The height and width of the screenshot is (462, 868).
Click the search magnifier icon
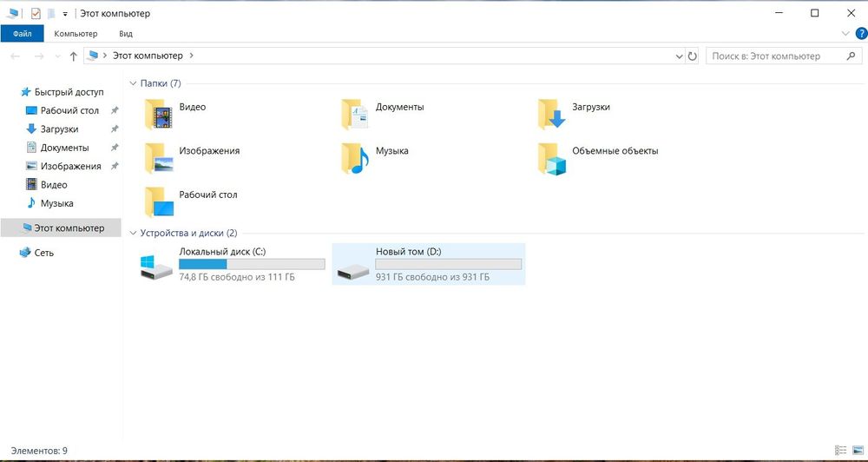click(x=852, y=56)
